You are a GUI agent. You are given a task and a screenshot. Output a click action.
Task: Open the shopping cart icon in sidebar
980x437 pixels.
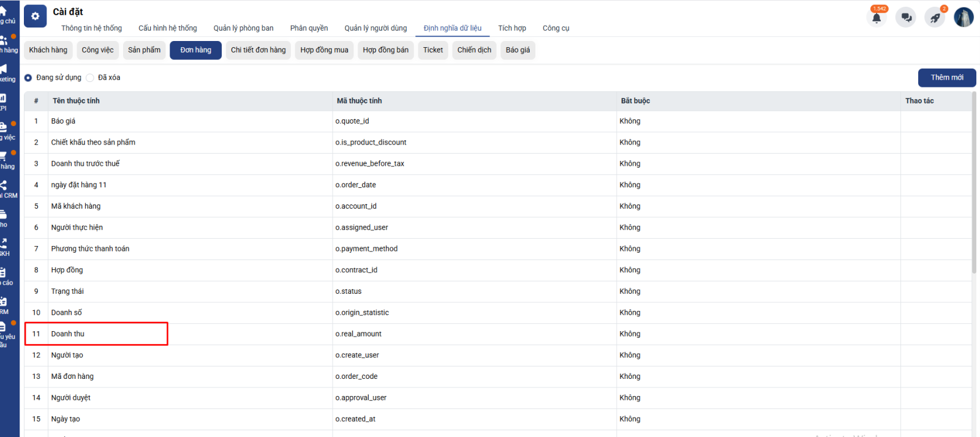[x=4, y=157]
